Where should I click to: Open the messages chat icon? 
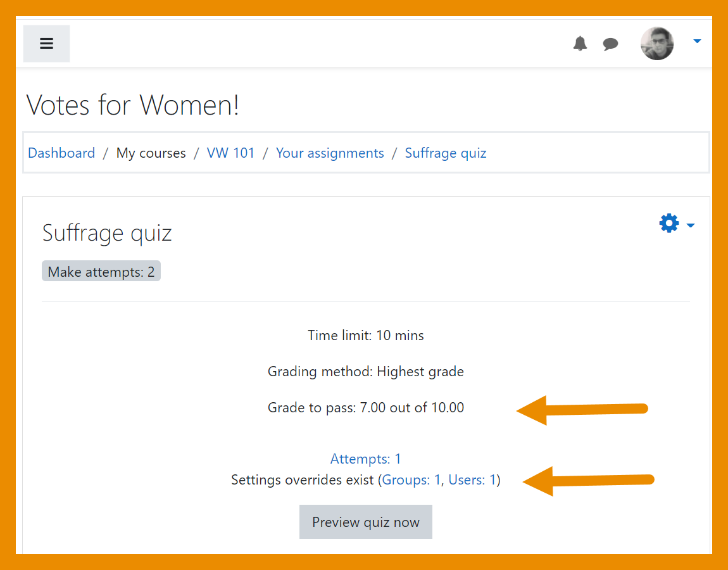pyautogui.click(x=610, y=44)
